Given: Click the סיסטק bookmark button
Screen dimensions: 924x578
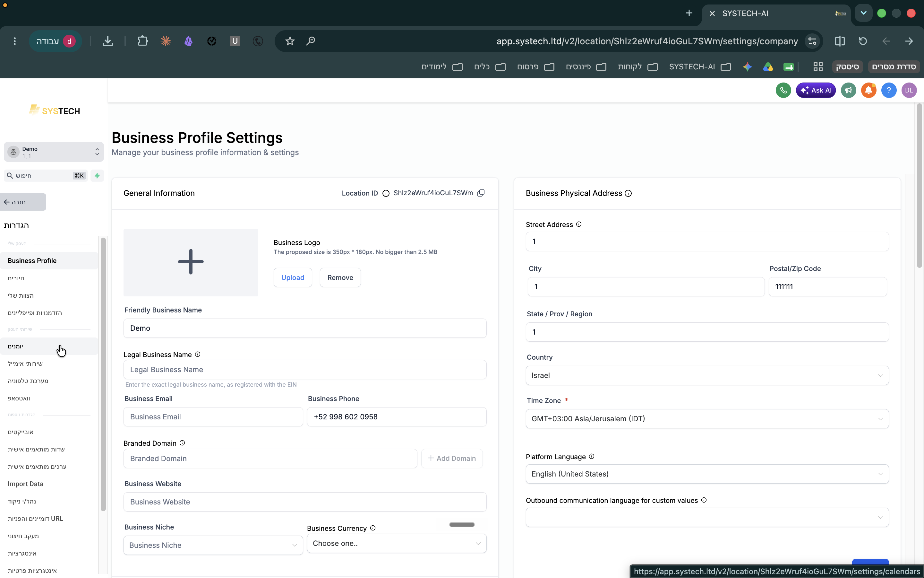Looking at the screenshot, I should click(847, 67).
